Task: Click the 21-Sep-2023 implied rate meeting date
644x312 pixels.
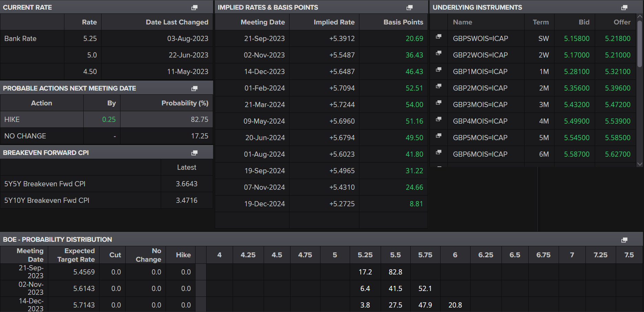Action: click(x=264, y=39)
